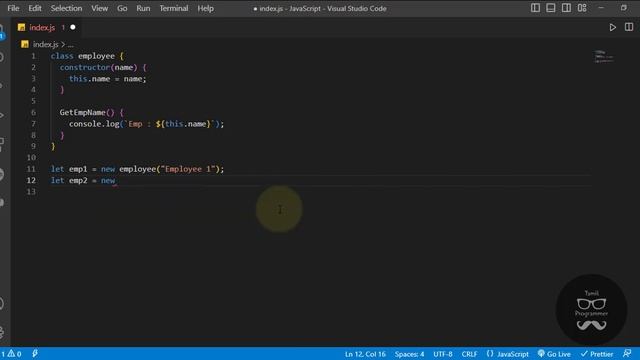The height and width of the screenshot is (360, 640).
Task: Open the File menu
Action: pyautogui.click(x=13, y=8)
